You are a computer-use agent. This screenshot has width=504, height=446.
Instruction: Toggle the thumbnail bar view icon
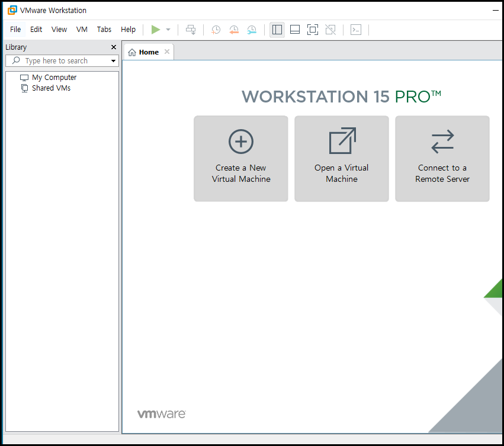(295, 30)
